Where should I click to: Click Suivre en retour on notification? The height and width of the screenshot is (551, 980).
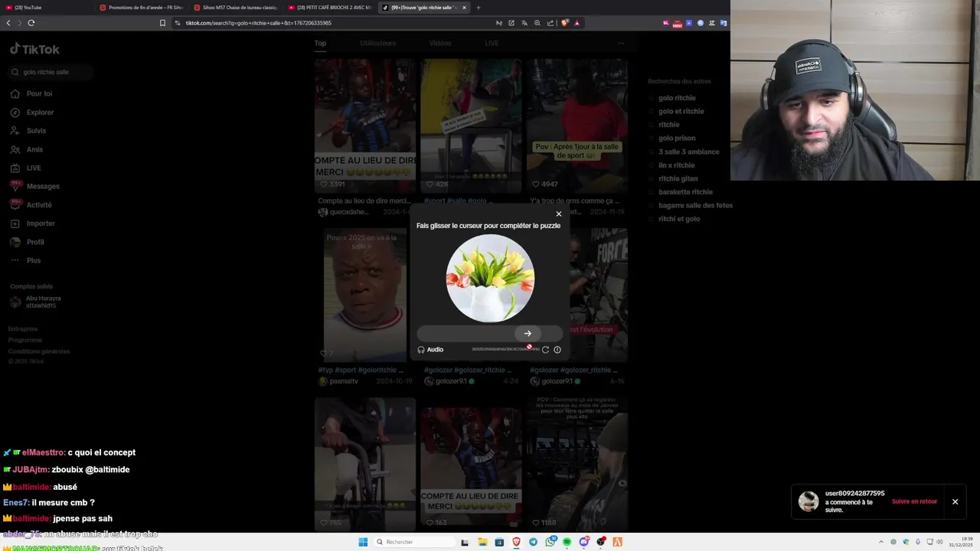tap(914, 502)
